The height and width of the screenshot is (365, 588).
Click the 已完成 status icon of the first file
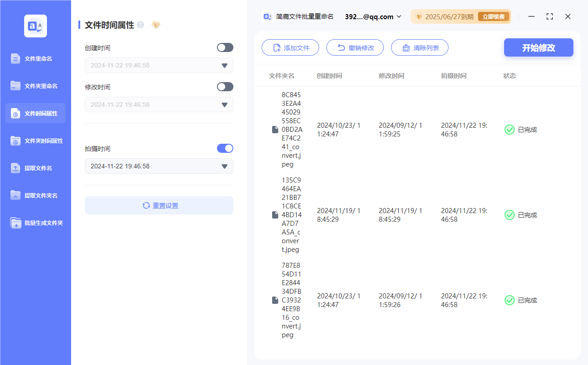click(x=509, y=130)
